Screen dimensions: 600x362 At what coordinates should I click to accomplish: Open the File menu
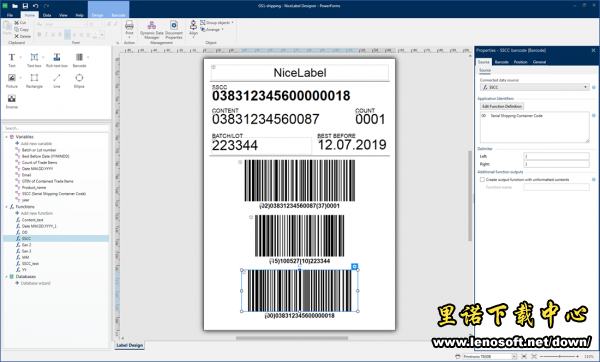tap(10, 15)
